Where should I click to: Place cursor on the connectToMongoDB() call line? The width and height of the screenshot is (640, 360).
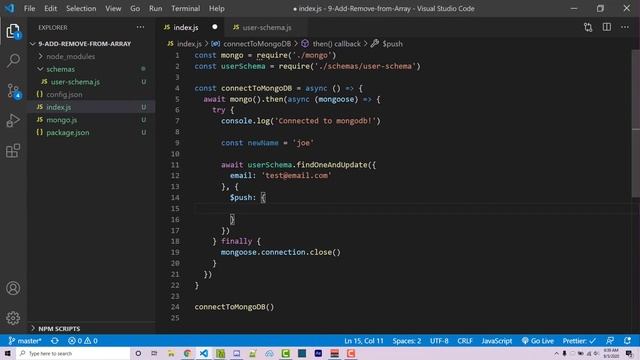[x=234, y=307]
